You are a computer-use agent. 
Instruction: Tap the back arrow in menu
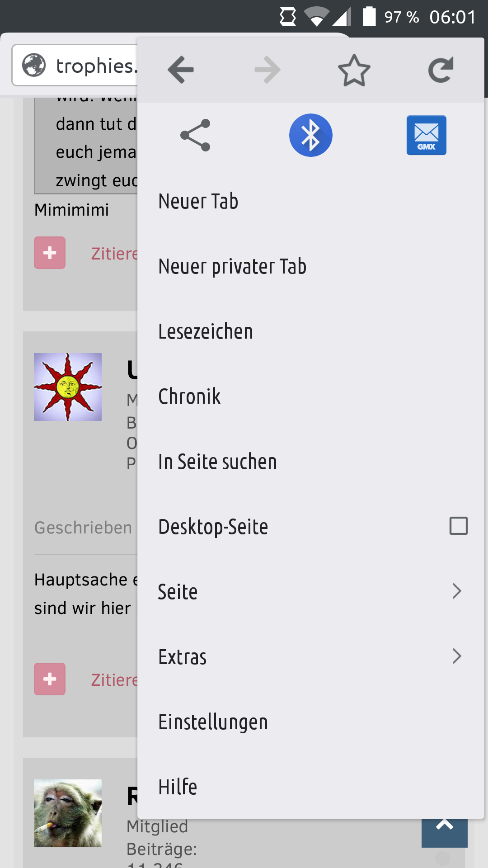[x=181, y=70]
